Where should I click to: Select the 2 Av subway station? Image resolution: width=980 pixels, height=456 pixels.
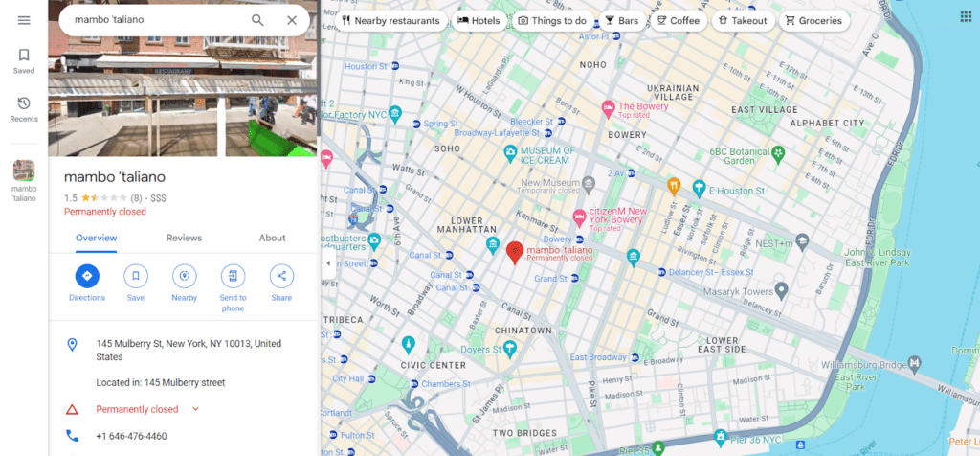[632, 172]
